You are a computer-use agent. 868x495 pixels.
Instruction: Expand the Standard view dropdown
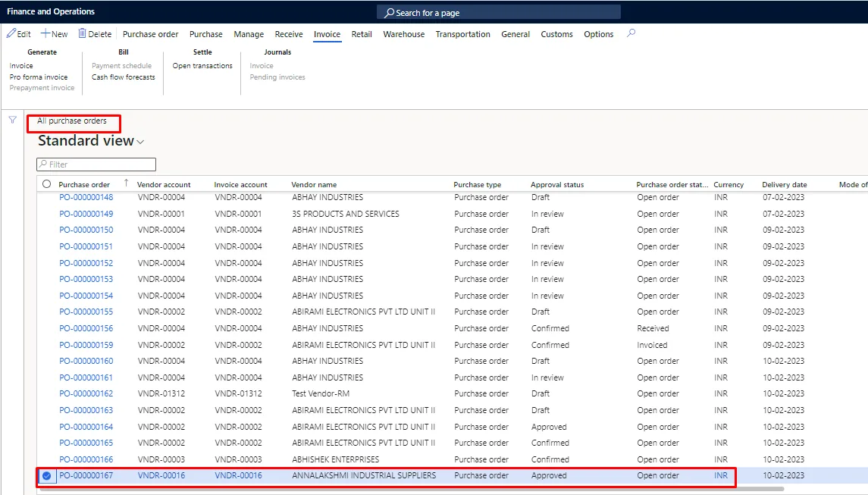point(140,143)
